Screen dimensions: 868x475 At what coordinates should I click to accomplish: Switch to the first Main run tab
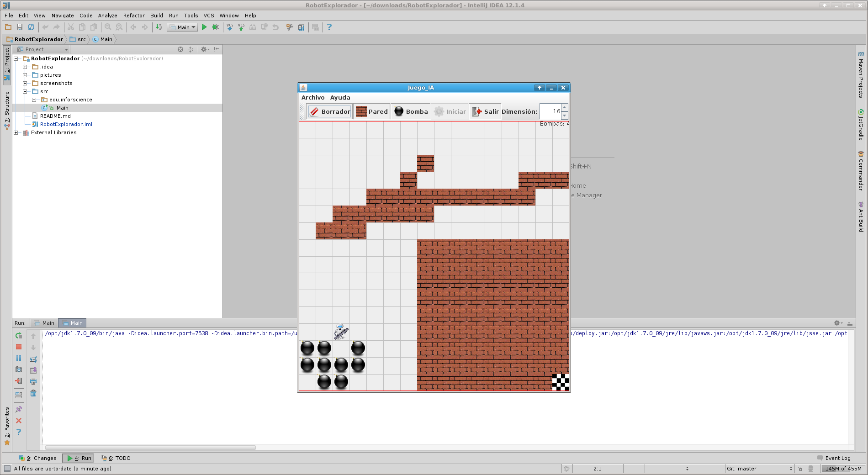pos(44,323)
